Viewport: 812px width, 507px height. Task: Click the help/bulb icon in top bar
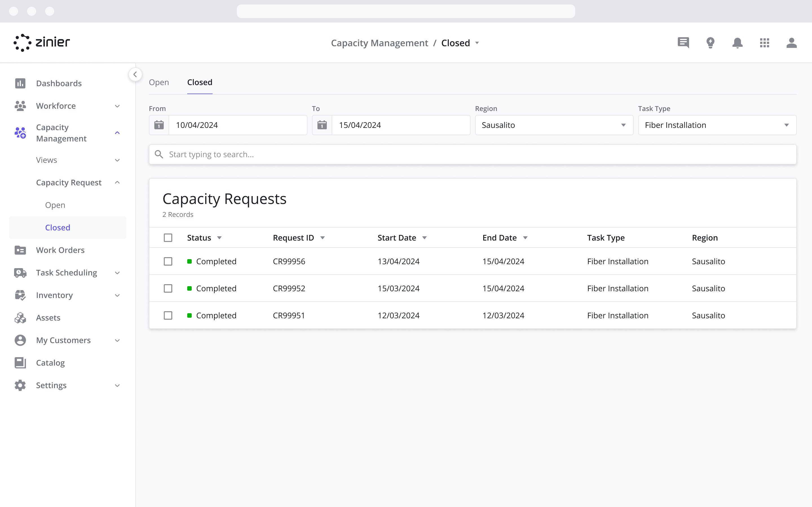tap(710, 43)
